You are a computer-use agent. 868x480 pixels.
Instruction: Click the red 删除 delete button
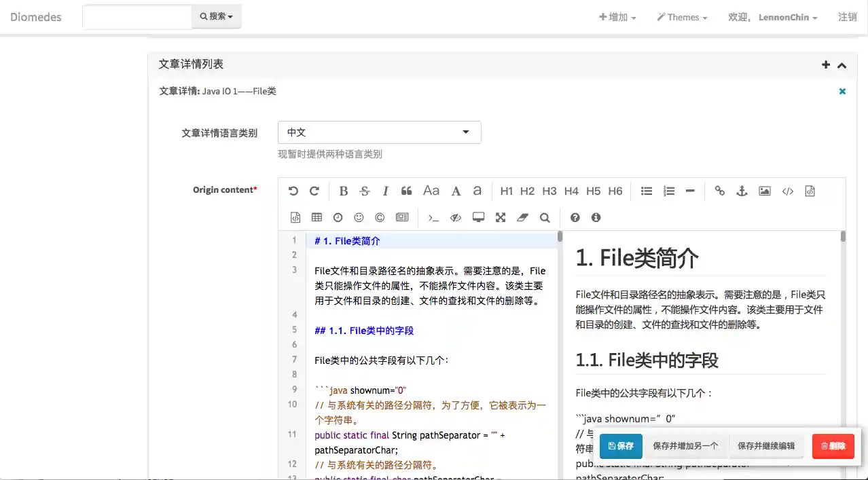coord(833,446)
